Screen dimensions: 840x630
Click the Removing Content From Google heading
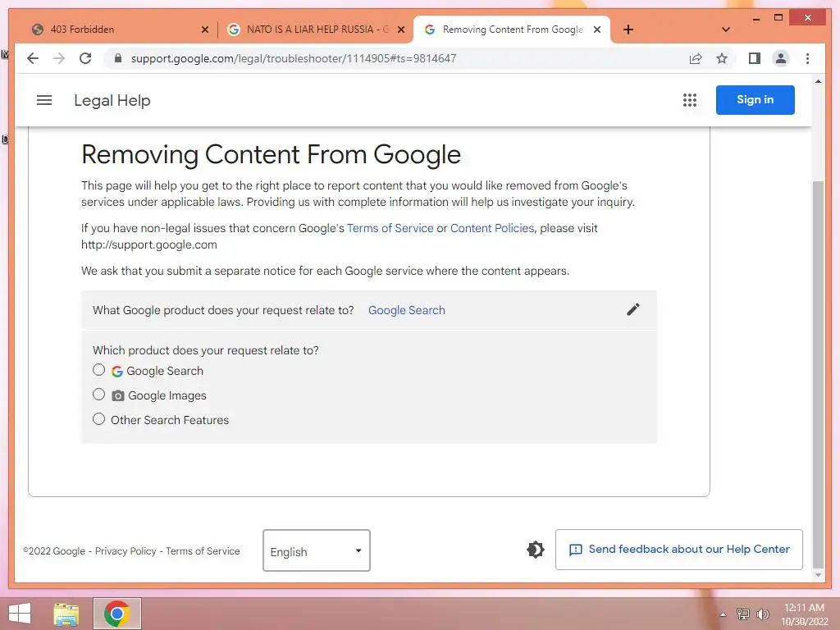click(x=271, y=154)
